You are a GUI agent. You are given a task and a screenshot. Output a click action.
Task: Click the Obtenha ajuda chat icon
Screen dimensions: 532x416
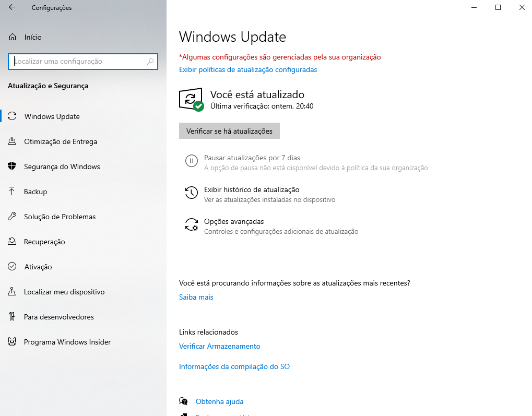tap(183, 401)
